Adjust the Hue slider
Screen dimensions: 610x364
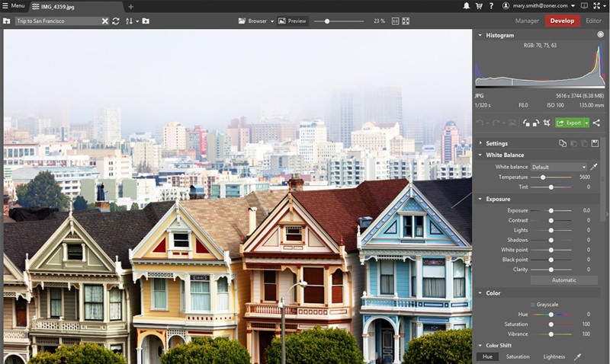pyautogui.click(x=551, y=315)
